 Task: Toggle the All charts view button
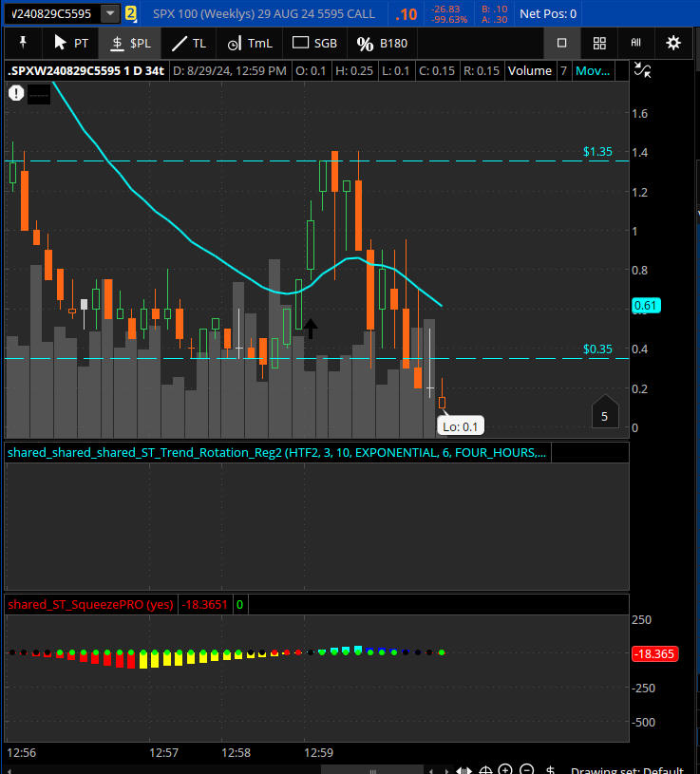636,43
